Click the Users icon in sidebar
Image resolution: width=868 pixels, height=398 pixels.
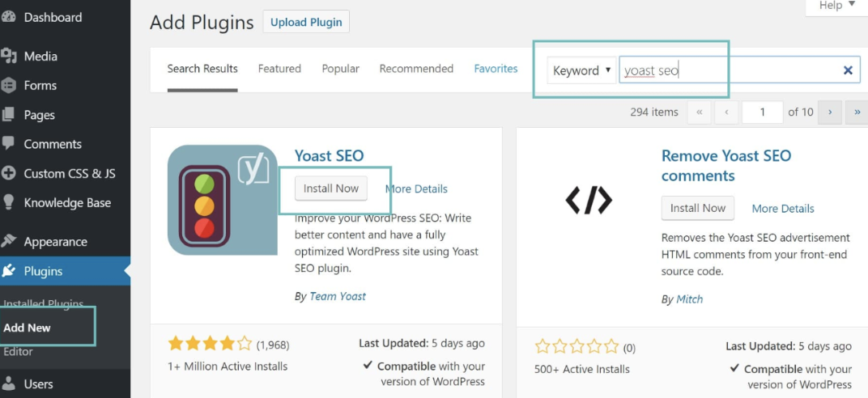[x=9, y=383]
